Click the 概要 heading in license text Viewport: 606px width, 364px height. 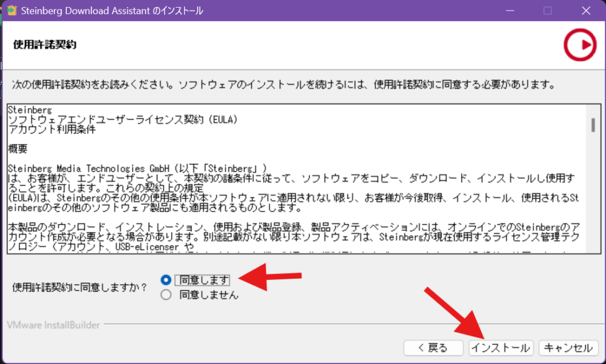18,149
